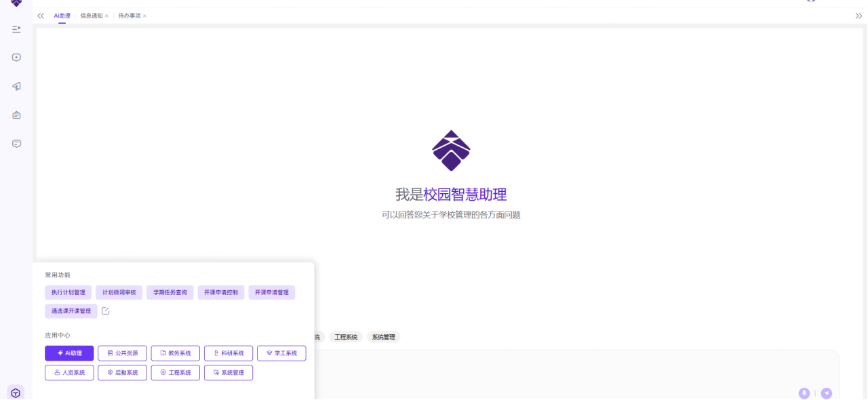Select the Ai助理 tab
Viewport: 868px width, 400px height.
click(62, 16)
